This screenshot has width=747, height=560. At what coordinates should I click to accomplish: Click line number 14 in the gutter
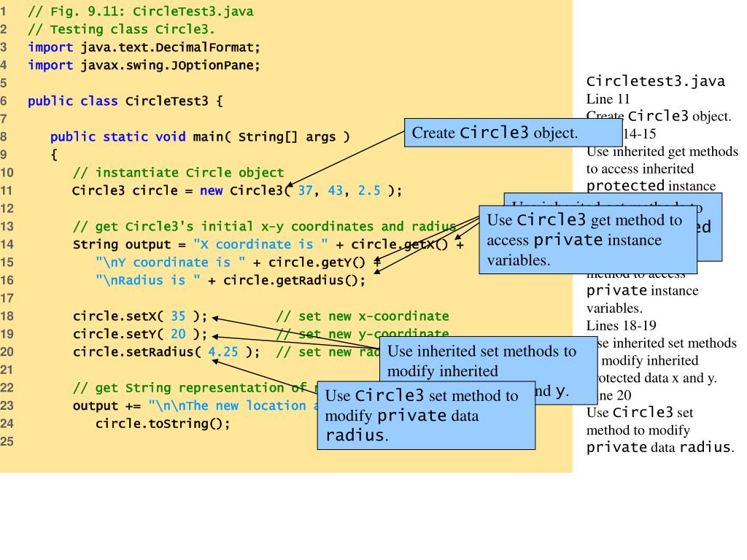pos(7,245)
